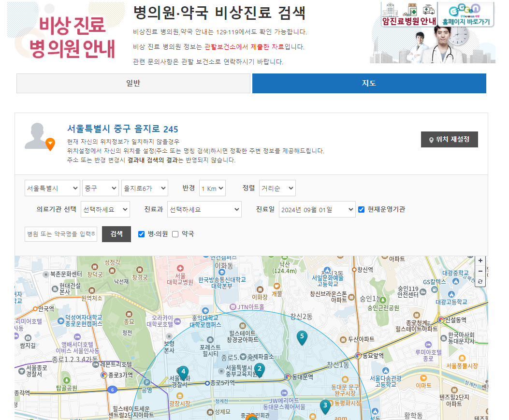The image size is (509, 420).
Task: Click the 종로5가역 station icon
Action: tap(207, 383)
